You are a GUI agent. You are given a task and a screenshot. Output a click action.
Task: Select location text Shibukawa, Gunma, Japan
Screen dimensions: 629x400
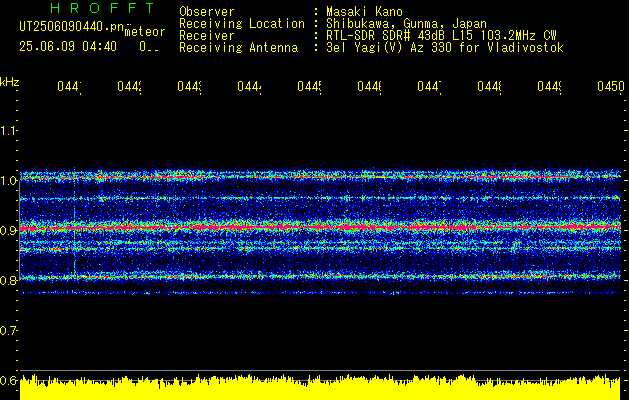(406, 24)
